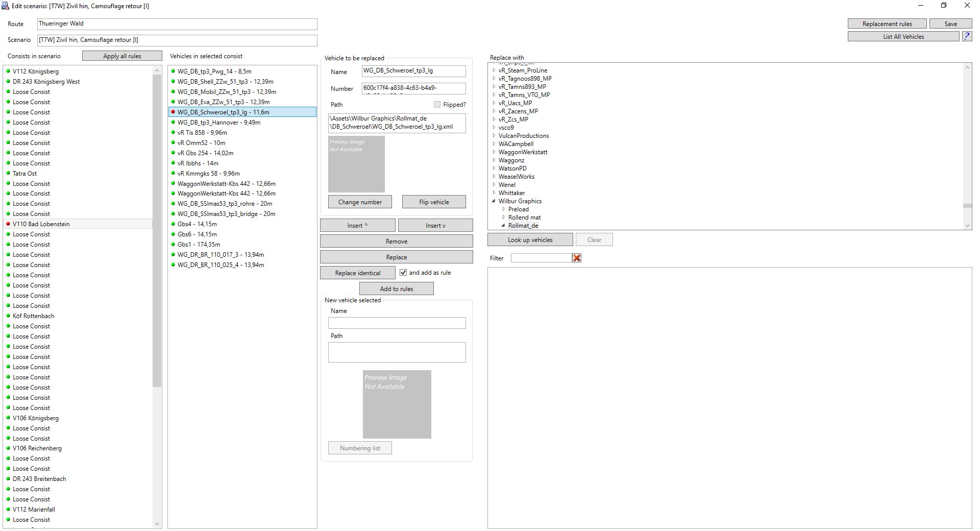Viewport: 980px width, 531px height.
Task: Click the consists list scrollbar thumb
Action: click(157, 231)
